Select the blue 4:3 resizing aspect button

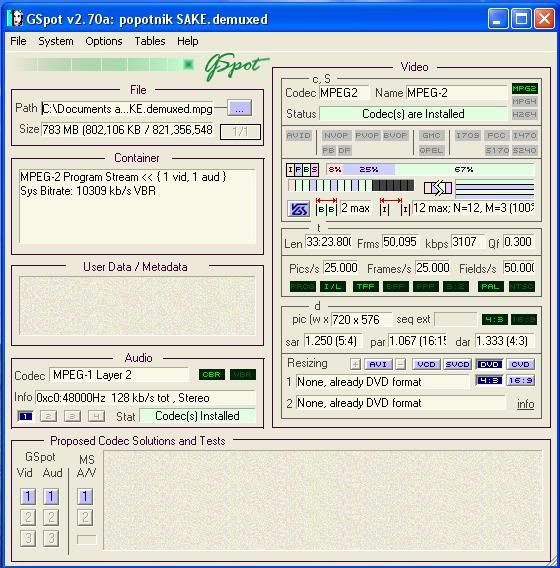pyautogui.click(x=489, y=380)
